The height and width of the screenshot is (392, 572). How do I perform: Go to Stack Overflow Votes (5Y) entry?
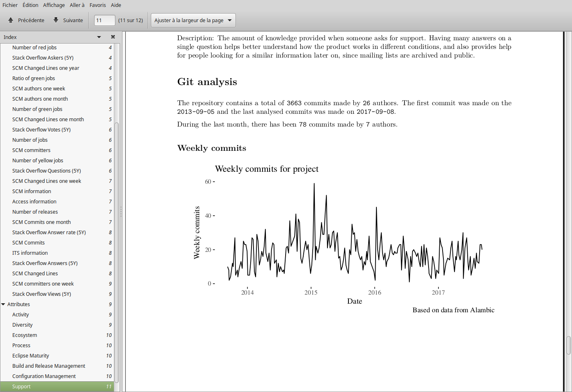pyautogui.click(x=42, y=130)
